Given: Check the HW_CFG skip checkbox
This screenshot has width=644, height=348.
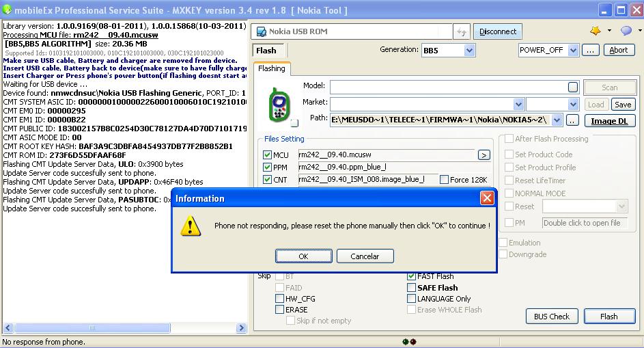Looking at the screenshot, I should tap(280, 299).
